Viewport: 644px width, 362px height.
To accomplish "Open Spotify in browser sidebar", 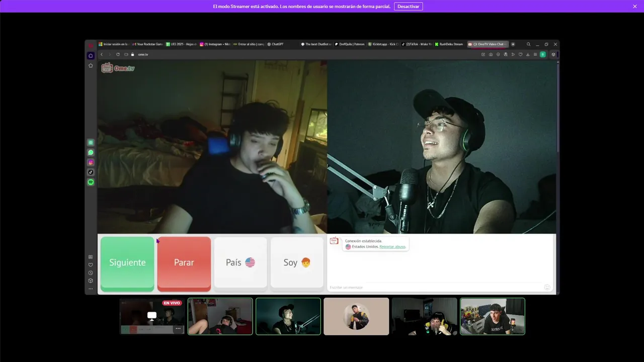I will (91, 182).
